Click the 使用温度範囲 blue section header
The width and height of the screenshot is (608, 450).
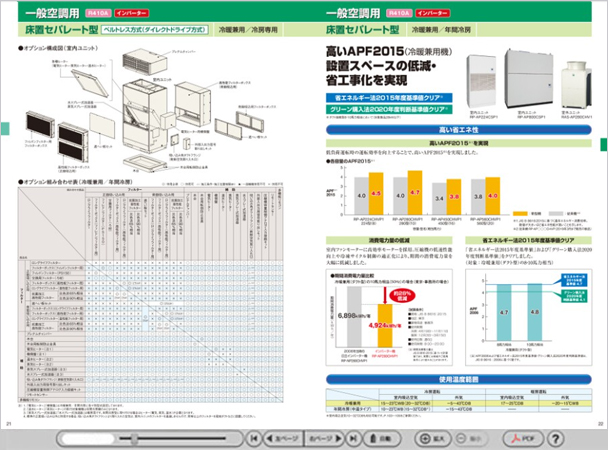(x=458, y=379)
